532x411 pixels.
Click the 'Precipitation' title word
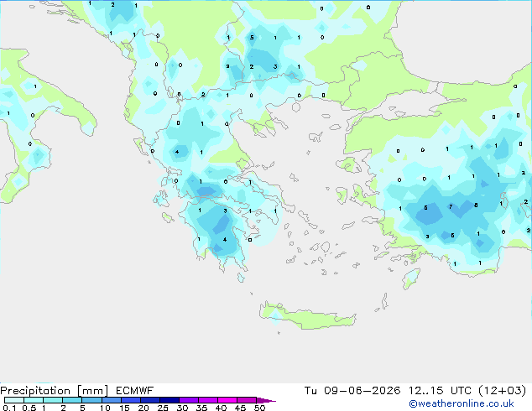(x=35, y=391)
